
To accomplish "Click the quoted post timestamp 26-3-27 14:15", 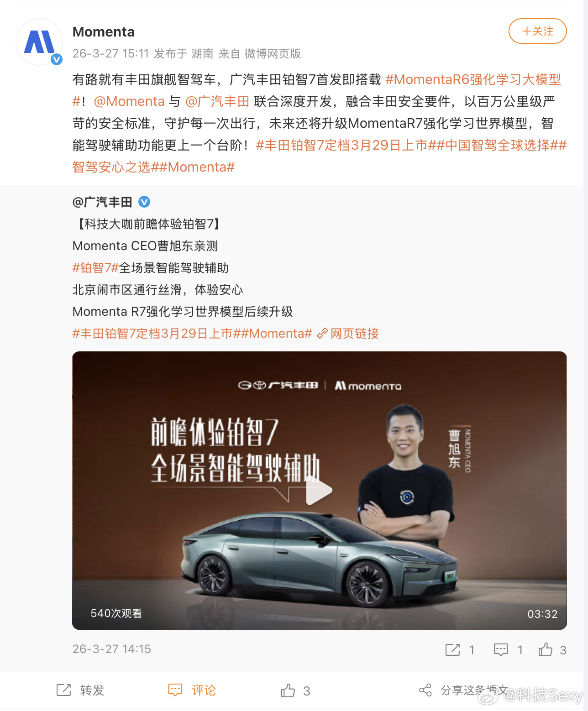I will click(x=112, y=649).
